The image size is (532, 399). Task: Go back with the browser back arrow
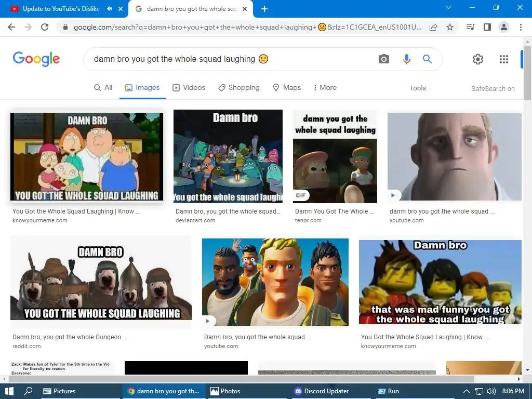(x=11, y=27)
